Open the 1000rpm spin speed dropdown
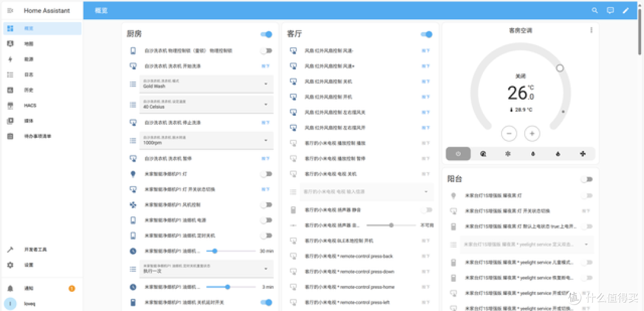The width and height of the screenshot is (644, 311). click(206, 141)
